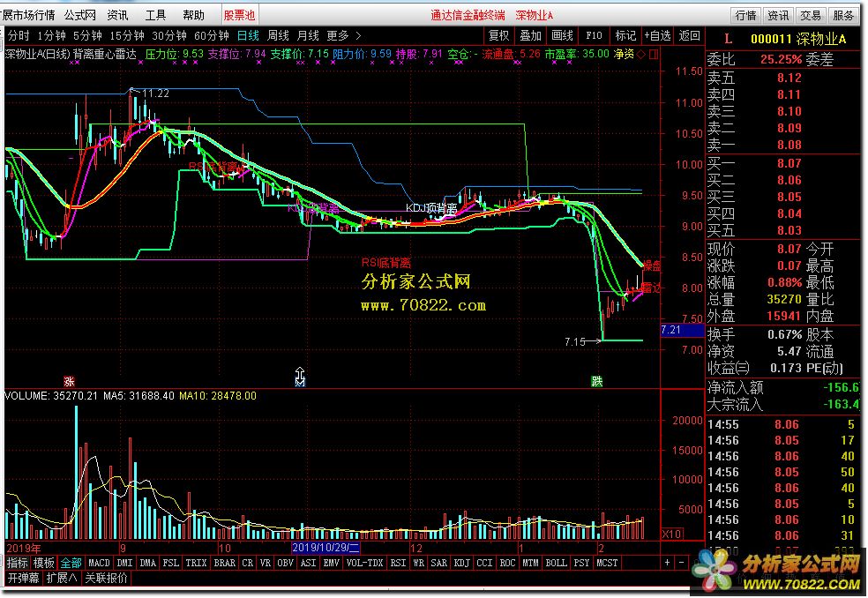The height and width of the screenshot is (598, 868).
Task: Click the red L icon beside stock code
Action: [x=728, y=38]
